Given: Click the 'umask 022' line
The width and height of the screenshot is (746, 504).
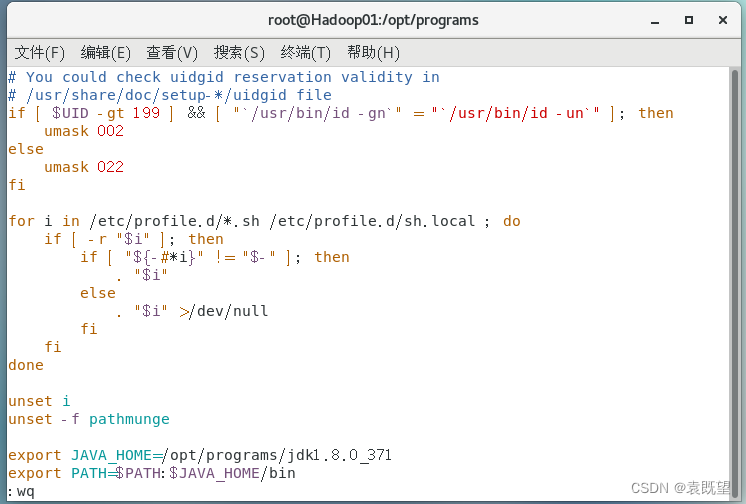Looking at the screenshot, I should click(84, 167).
